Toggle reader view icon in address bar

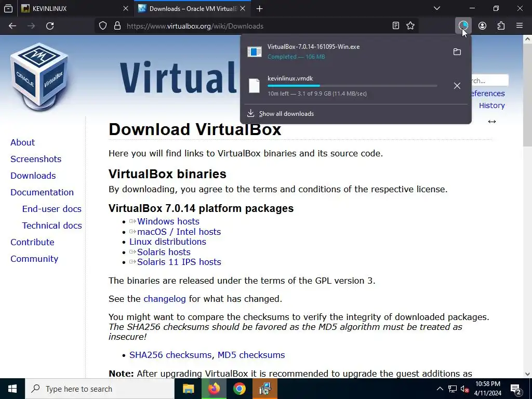(395, 26)
